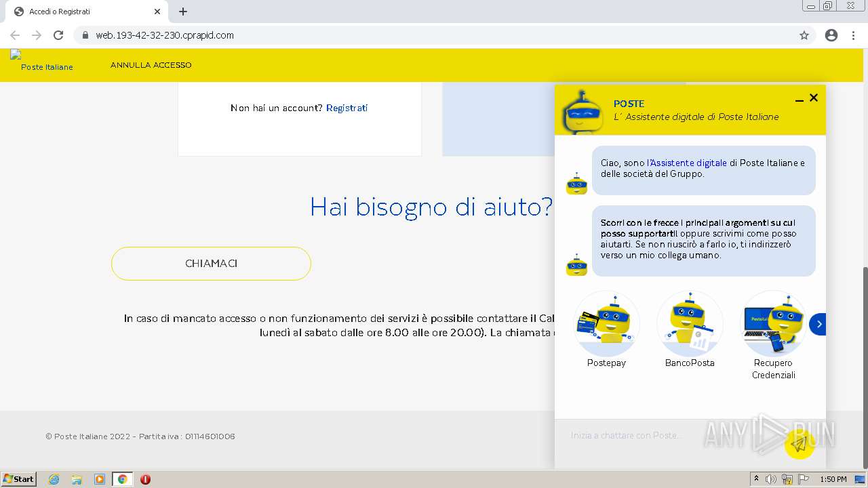Click the BancoPosta label text

(x=690, y=363)
